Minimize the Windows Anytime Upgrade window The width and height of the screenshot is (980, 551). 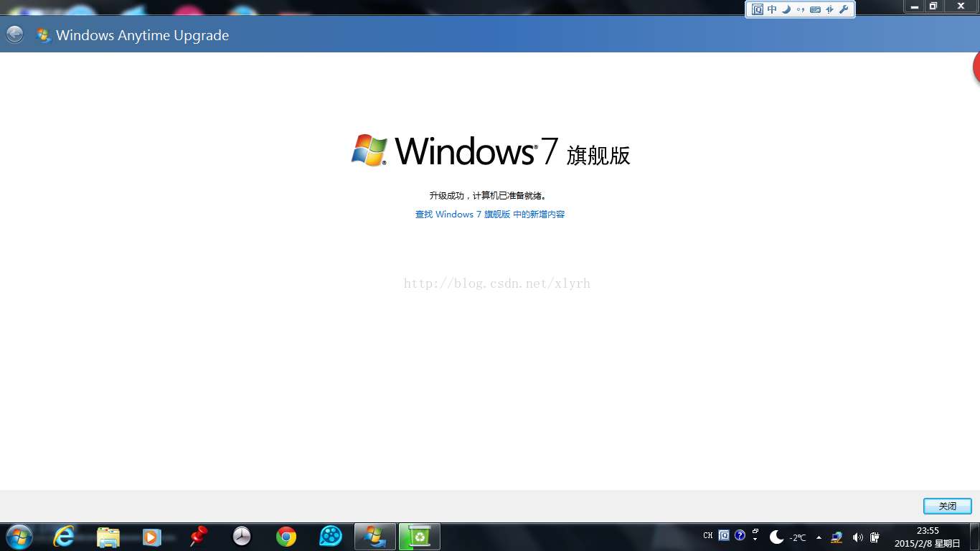(914, 6)
